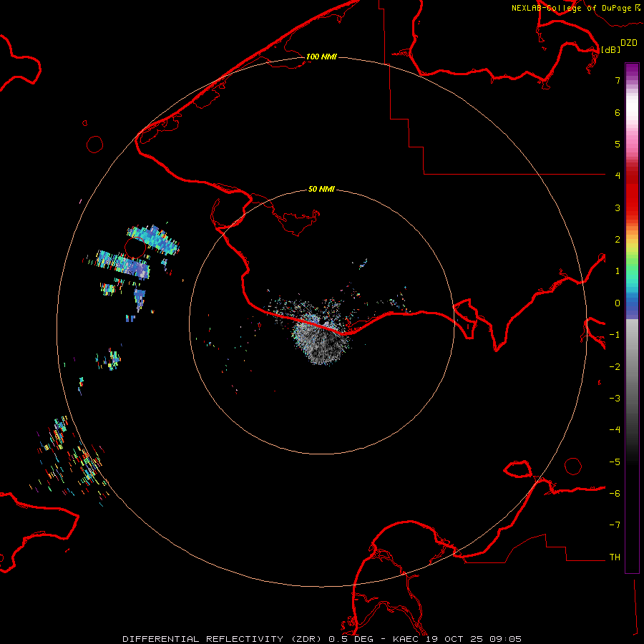644x644 pixels.
Task: Click the small red circle outline near bottom right
Action: coord(573,466)
